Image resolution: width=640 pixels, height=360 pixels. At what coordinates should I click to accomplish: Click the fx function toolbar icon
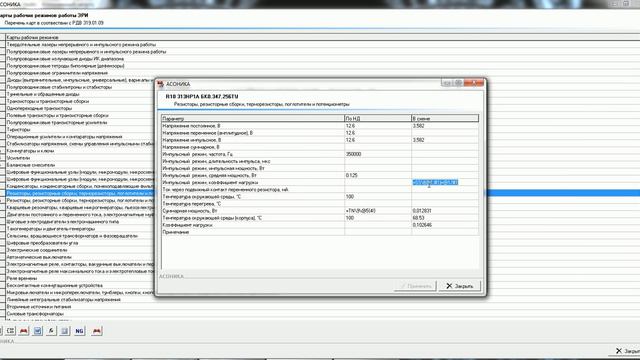[51, 331]
